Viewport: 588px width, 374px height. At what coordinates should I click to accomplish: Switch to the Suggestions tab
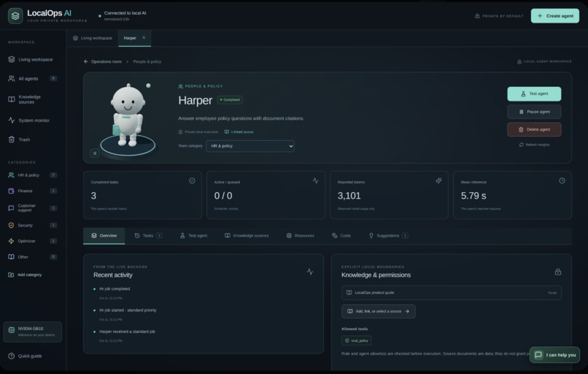click(389, 235)
